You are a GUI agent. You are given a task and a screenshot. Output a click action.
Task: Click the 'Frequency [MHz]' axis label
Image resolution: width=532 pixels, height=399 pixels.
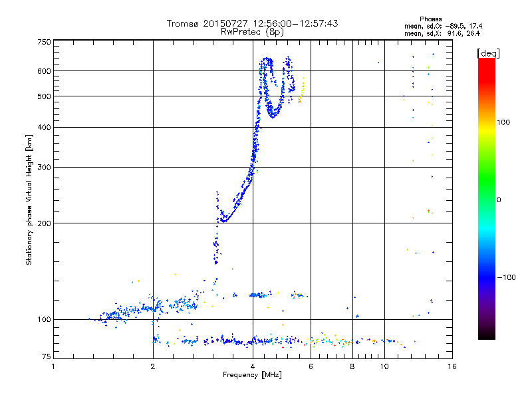click(x=252, y=375)
